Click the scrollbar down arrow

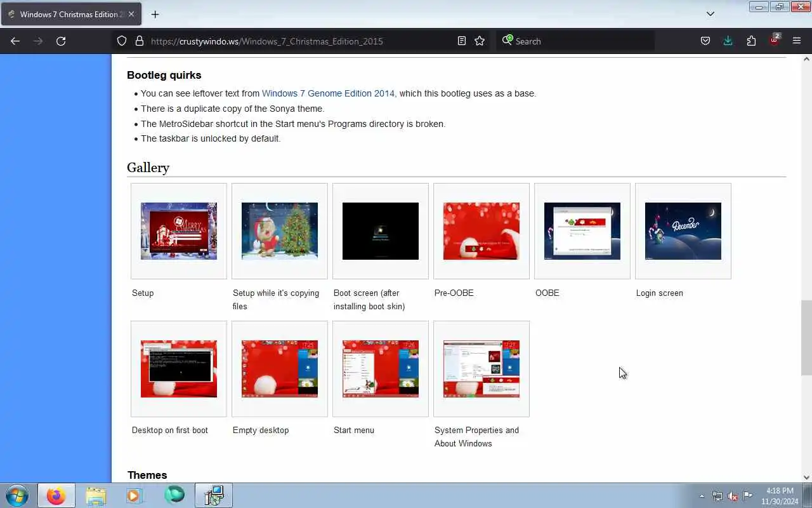[x=806, y=478]
